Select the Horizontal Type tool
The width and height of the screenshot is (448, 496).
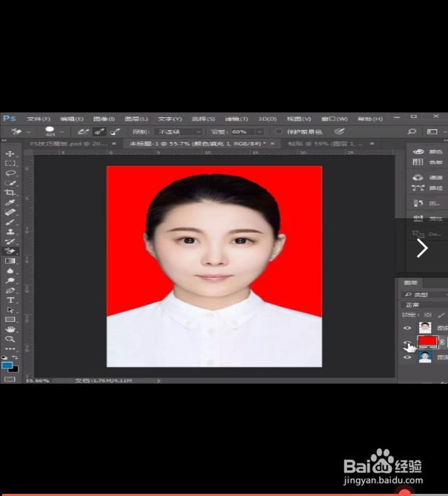pos(10,300)
